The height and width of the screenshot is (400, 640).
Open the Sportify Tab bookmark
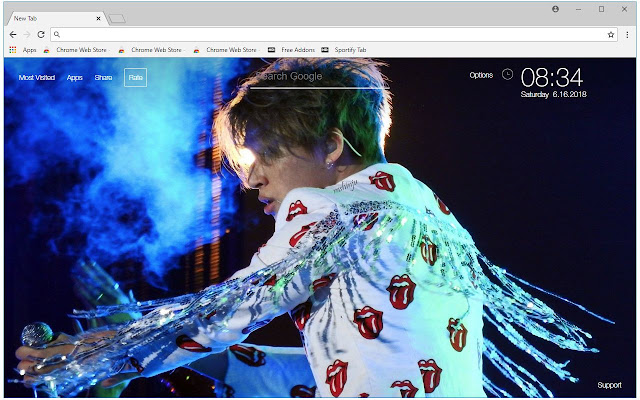[344, 50]
